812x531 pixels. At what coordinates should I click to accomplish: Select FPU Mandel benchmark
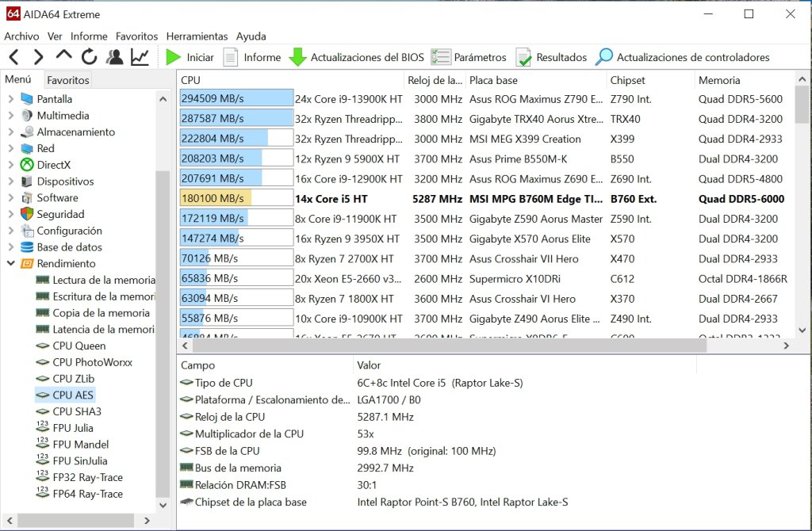pyautogui.click(x=72, y=445)
